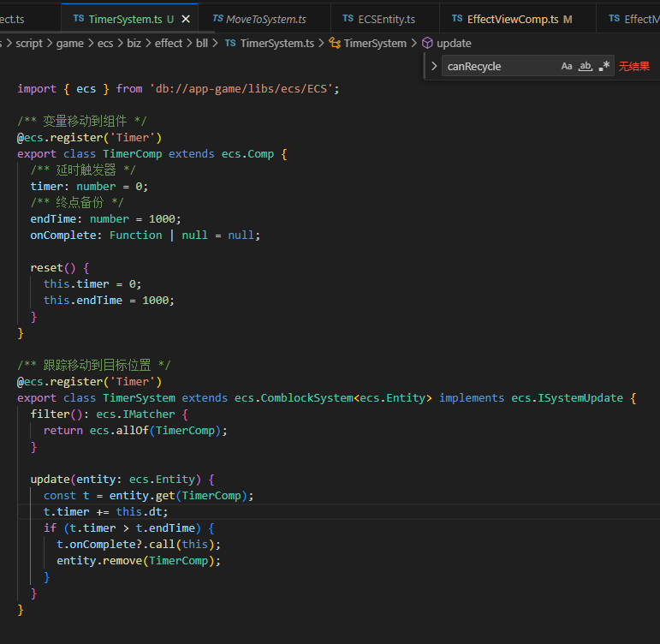
Task: Click the TS file icon in breadcrumb
Action: point(230,43)
